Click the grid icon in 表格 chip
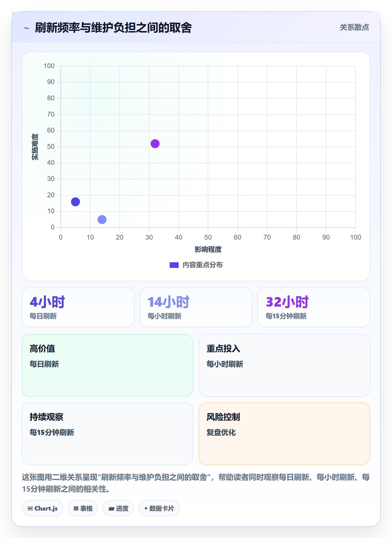Image resolution: width=392 pixels, height=538 pixels. pyautogui.click(x=76, y=509)
